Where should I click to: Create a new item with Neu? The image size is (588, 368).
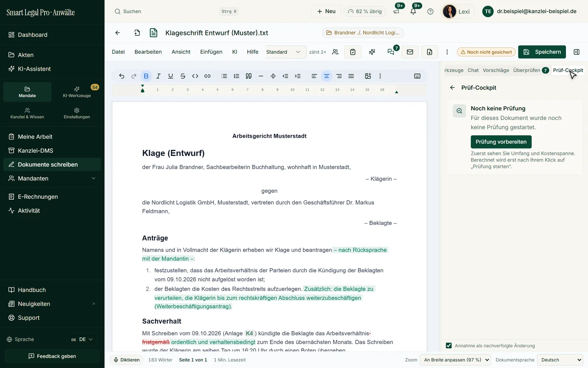[326, 11]
